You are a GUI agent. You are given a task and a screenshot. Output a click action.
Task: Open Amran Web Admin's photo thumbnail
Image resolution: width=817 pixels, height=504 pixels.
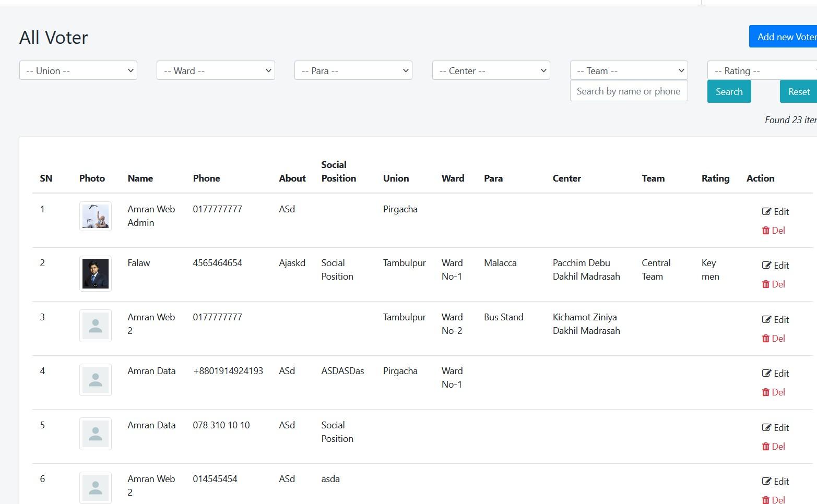(x=96, y=216)
